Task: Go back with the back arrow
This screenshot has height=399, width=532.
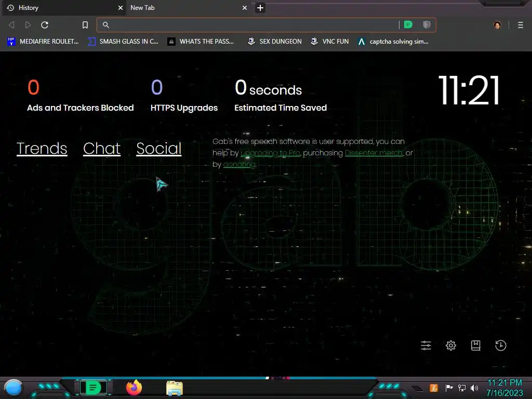Action: tap(11, 25)
